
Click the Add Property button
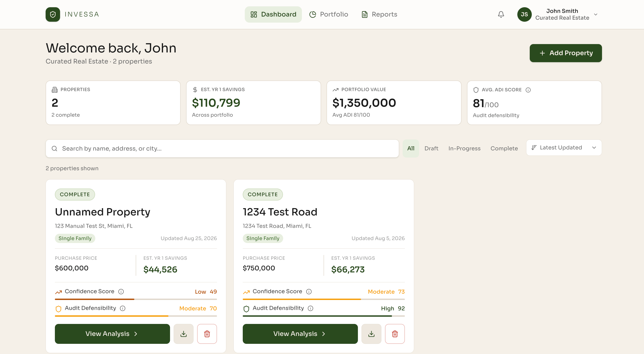tap(565, 53)
